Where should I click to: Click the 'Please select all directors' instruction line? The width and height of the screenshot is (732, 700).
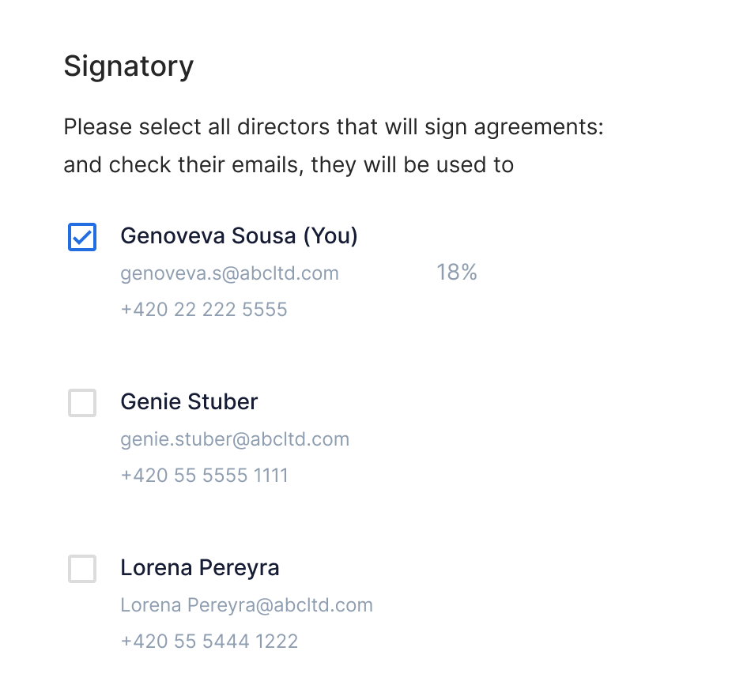(334, 127)
